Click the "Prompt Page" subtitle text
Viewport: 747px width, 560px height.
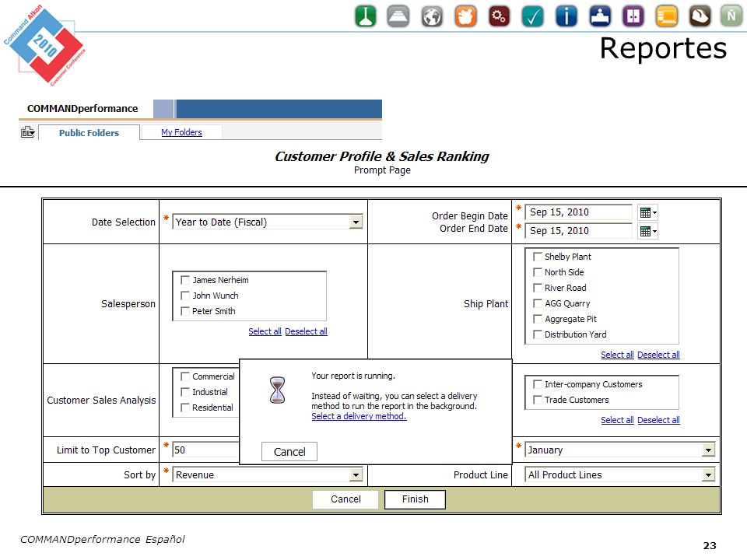[x=382, y=170]
